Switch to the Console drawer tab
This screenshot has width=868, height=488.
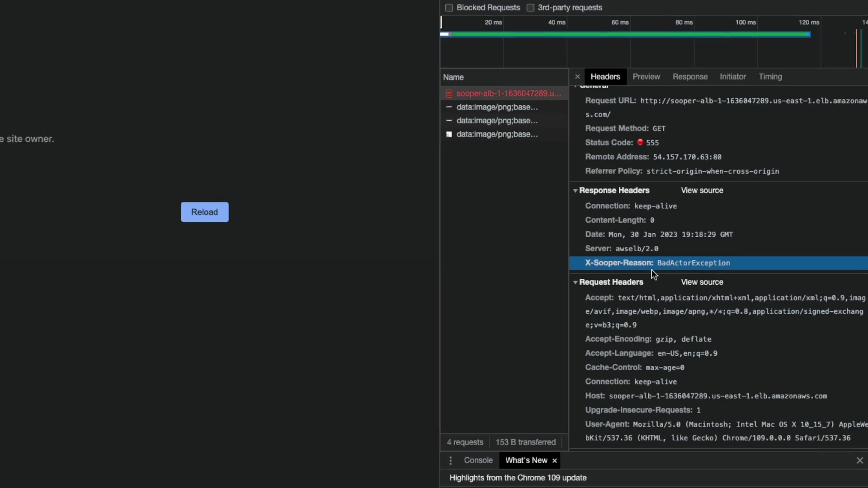tap(478, 460)
